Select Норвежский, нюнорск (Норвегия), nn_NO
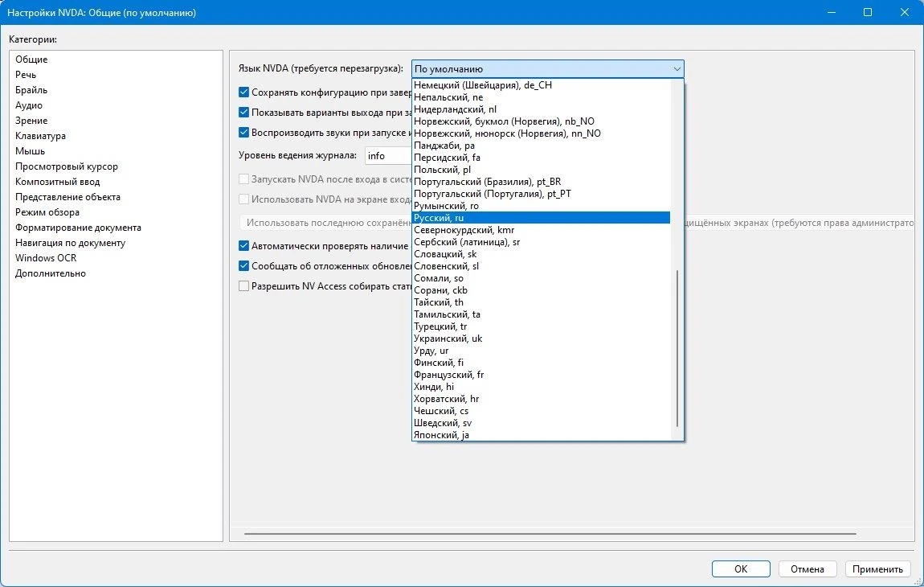 click(x=541, y=133)
